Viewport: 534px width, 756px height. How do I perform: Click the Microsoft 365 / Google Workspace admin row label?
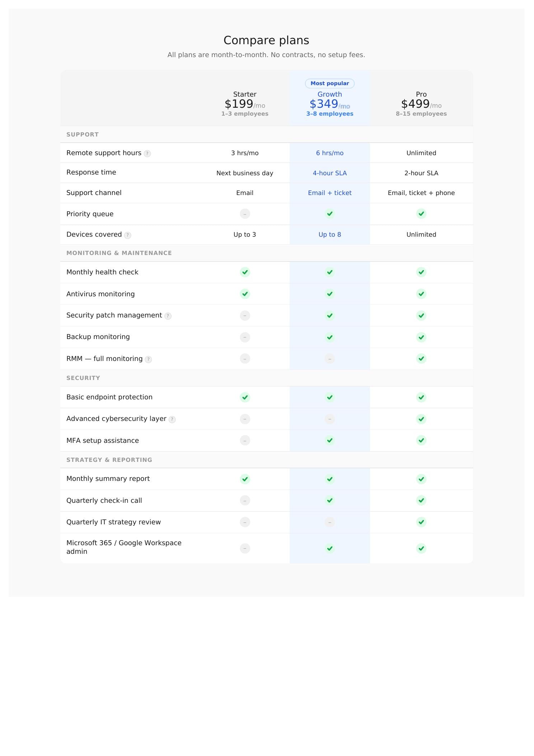[x=124, y=547]
